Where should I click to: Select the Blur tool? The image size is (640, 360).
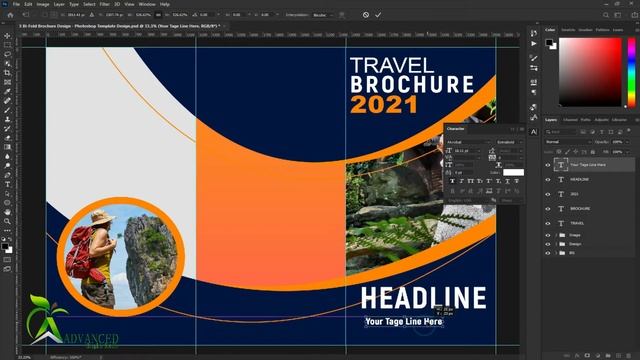point(7,156)
